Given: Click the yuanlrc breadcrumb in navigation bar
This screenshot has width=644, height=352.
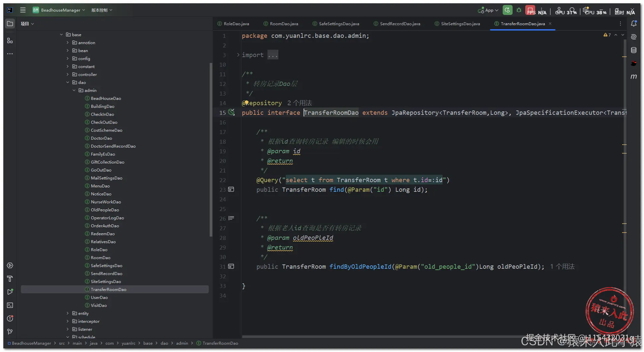Looking at the screenshot, I should pyautogui.click(x=128, y=343).
